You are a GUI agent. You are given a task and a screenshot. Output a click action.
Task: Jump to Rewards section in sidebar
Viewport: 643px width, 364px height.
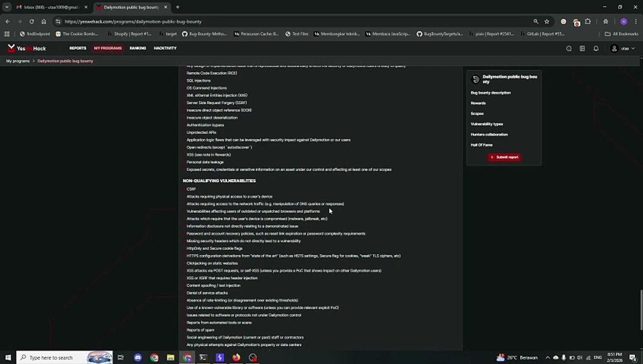478,103
